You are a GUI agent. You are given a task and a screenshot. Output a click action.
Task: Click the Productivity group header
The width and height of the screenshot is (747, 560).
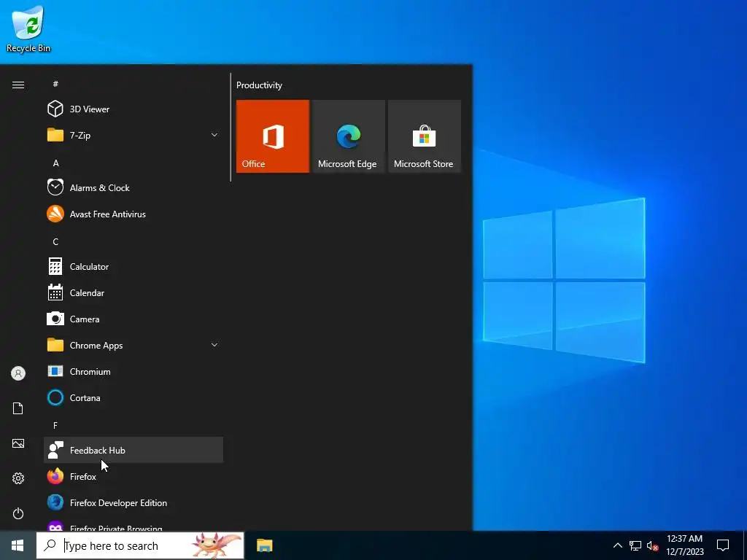pos(259,85)
